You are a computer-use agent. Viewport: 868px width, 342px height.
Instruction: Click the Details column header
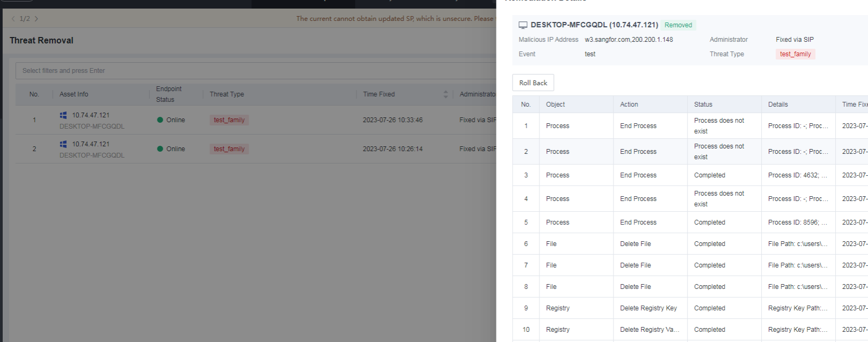click(x=778, y=105)
